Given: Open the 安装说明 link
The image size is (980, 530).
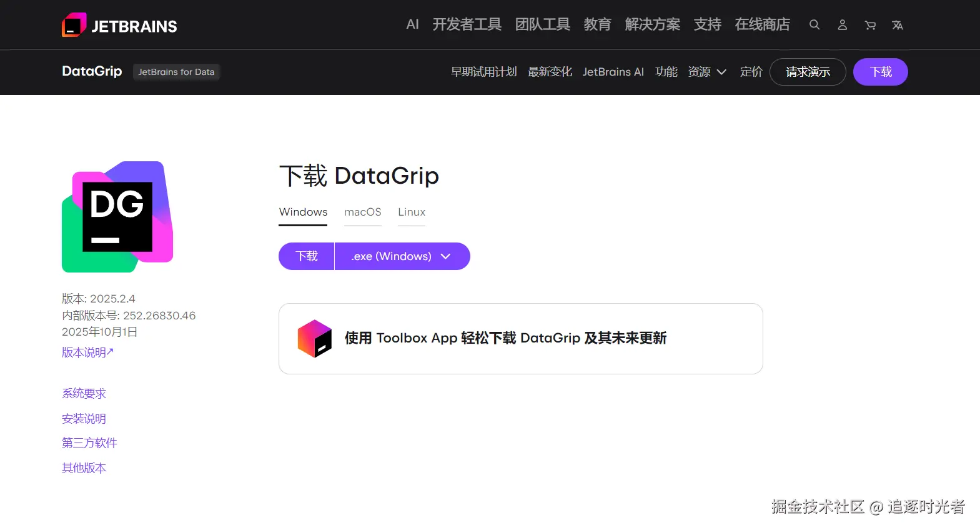Looking at the screenshot, I should click(84, 419).
